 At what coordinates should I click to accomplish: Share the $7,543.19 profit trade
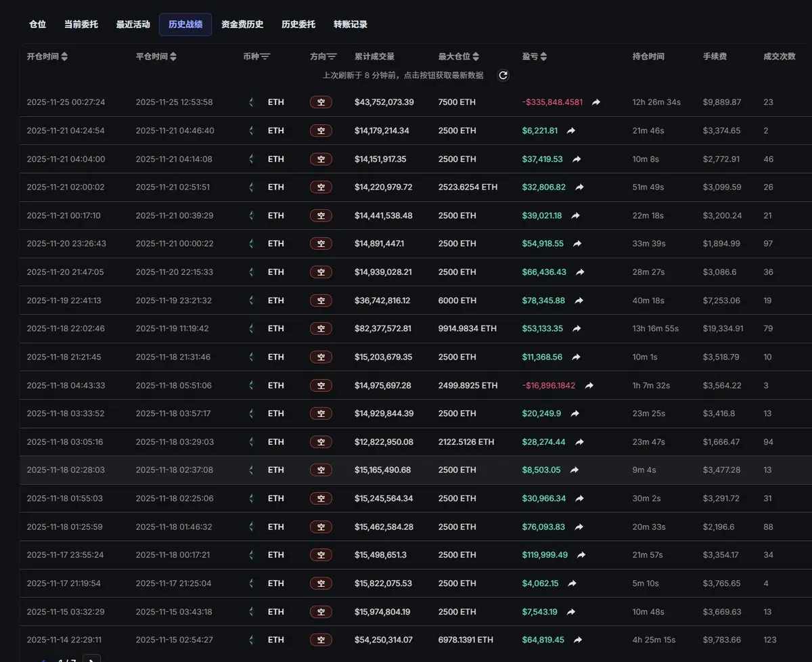(571, 612)
